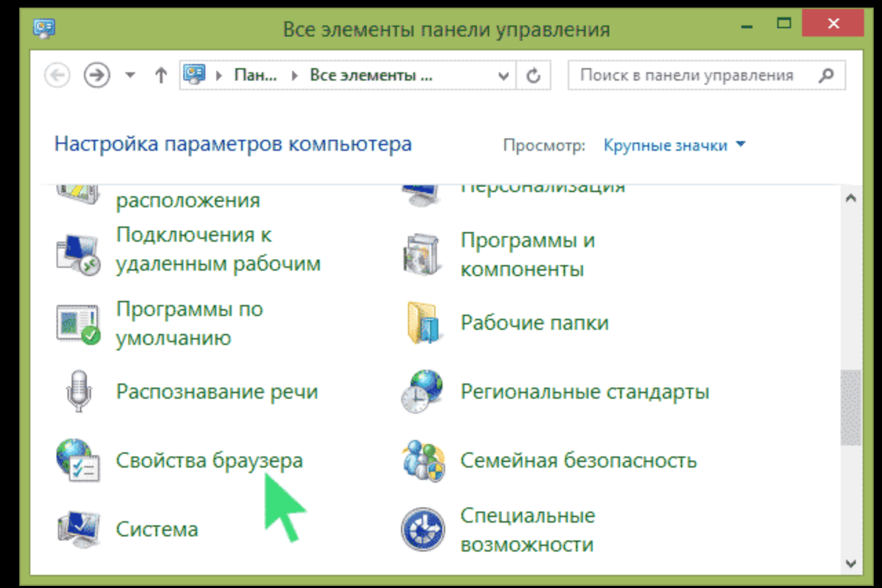
Task: Click the search magnifier icon
Action: (x=827, y=75)
